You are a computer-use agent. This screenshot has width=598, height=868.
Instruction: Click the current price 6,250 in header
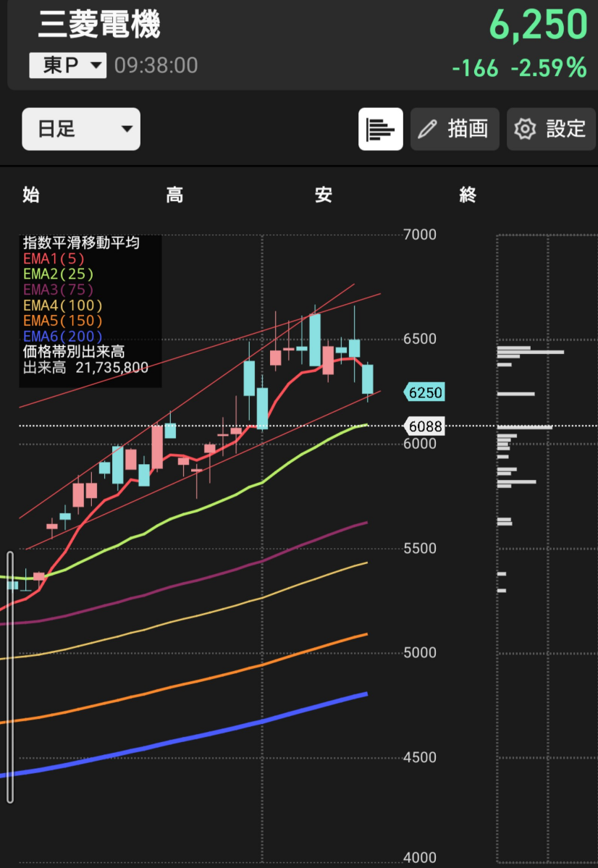tap(538, 25)
